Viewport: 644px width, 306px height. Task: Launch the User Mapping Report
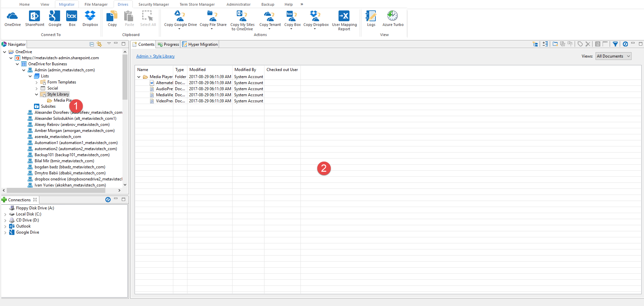point(344,20)
